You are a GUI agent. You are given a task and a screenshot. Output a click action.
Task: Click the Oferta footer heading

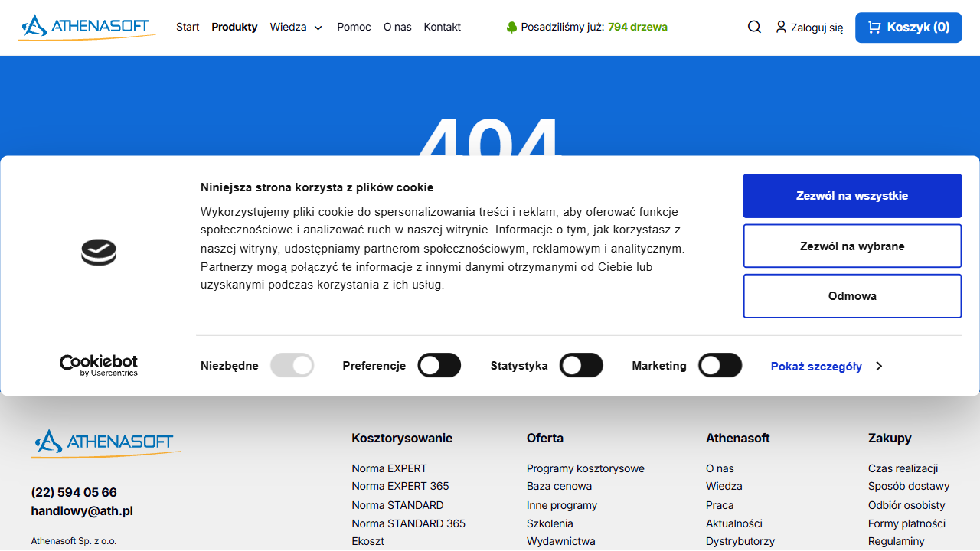[545, 439]
